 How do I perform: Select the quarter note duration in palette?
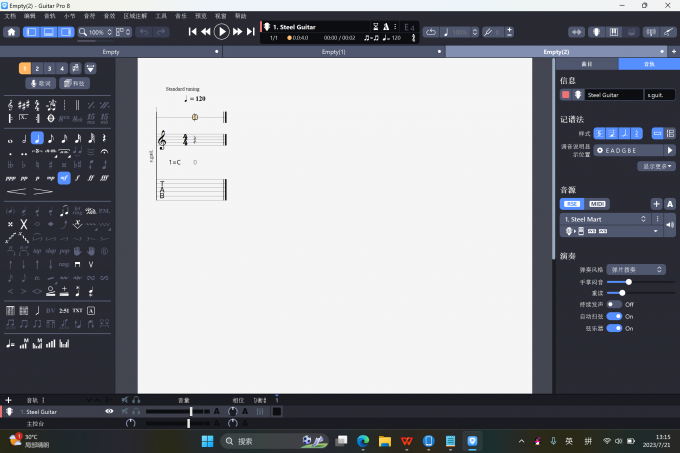tap(37, 139)
